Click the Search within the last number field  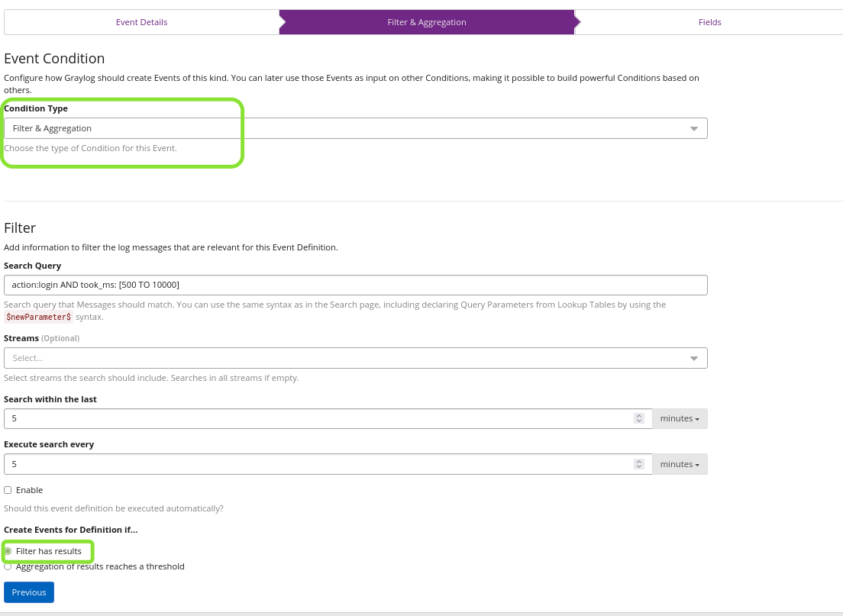tap(328, 418)
